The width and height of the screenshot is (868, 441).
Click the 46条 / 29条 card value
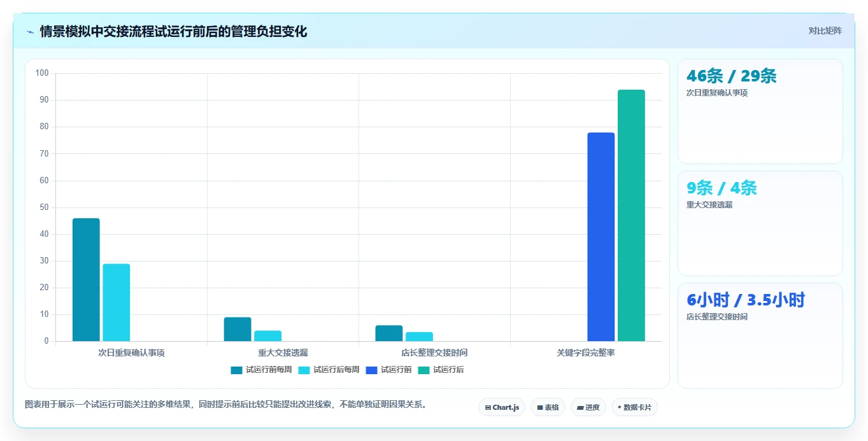point(731,76)
